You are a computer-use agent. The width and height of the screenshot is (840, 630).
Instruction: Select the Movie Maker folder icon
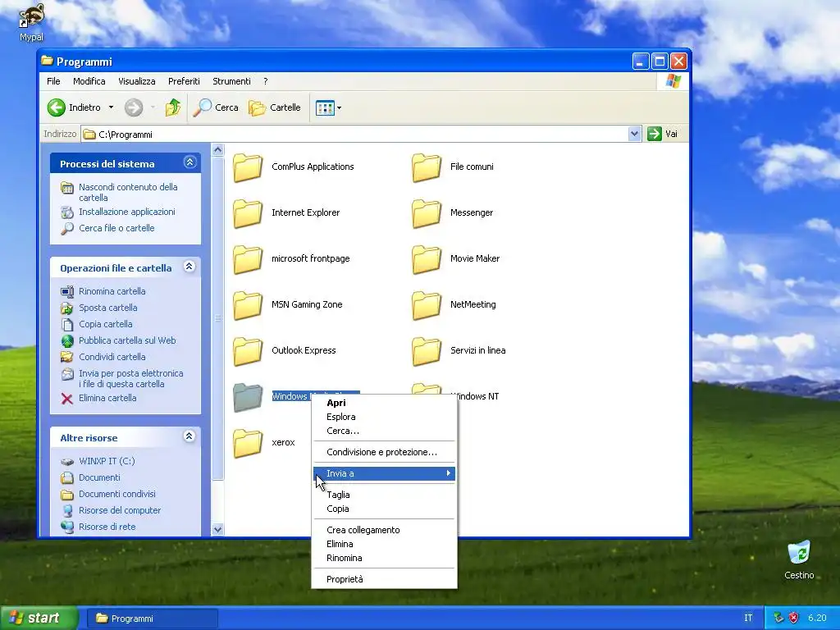pyautogui.click(x=427, y=260)
